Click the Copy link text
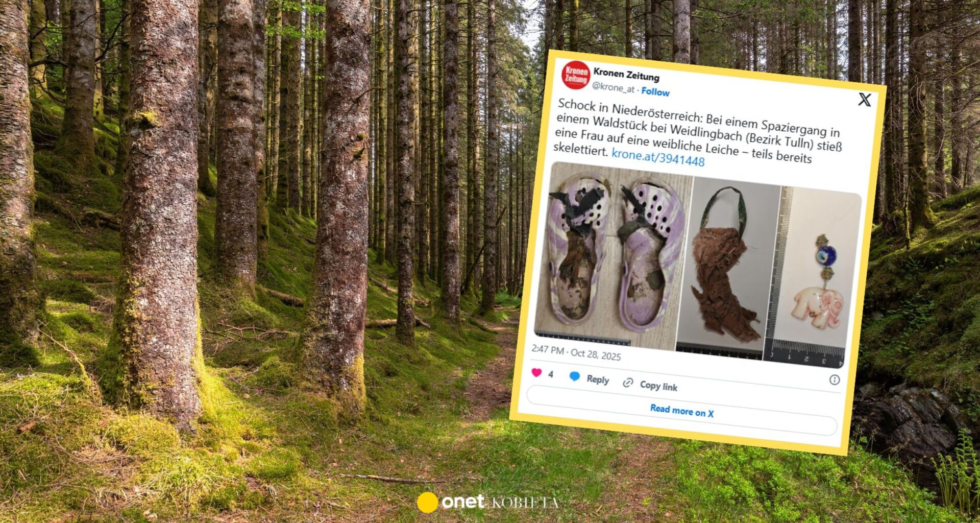 659,386
